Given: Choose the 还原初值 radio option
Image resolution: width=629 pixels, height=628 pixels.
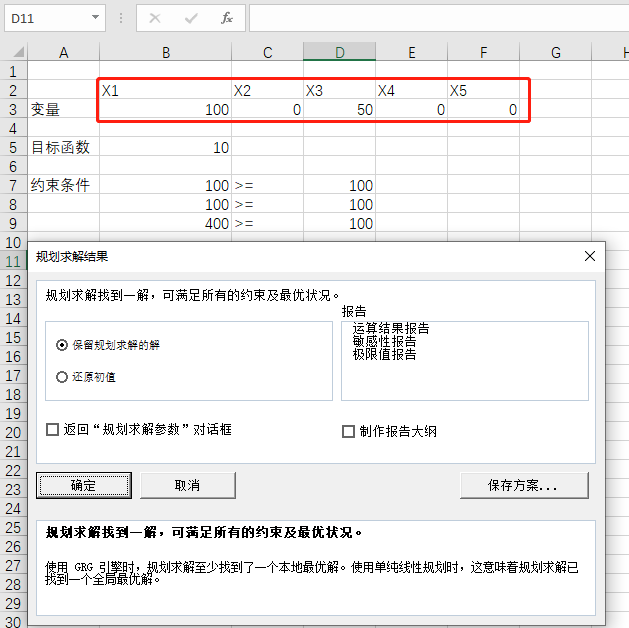Looking at the screenshot, I should 63,377.
